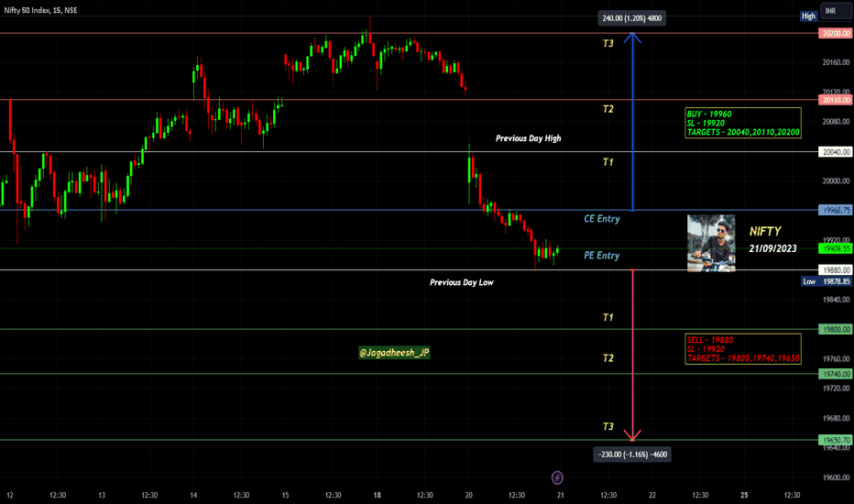Click the 240.00 (1.20%) 4800 measure label
This screenshot has width=854, height=504.
(x=631, y=18)
